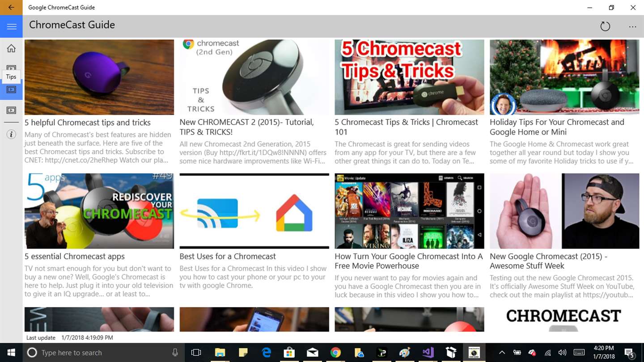Click the 'ChromeCast Guide' page heading
This screenshot has width=644, height=362.
[x=72, y=25]
